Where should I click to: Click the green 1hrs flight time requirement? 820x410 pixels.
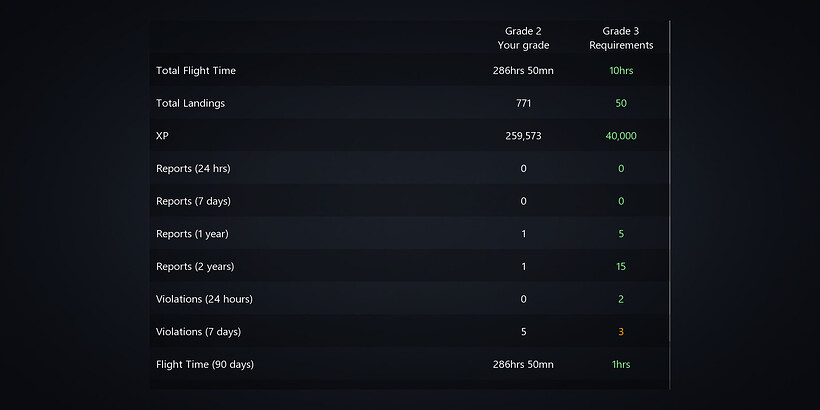621,365
